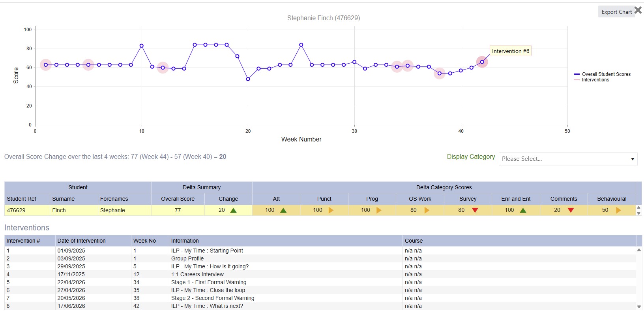Click the orange arrow in OS Work column

(427, 210)
